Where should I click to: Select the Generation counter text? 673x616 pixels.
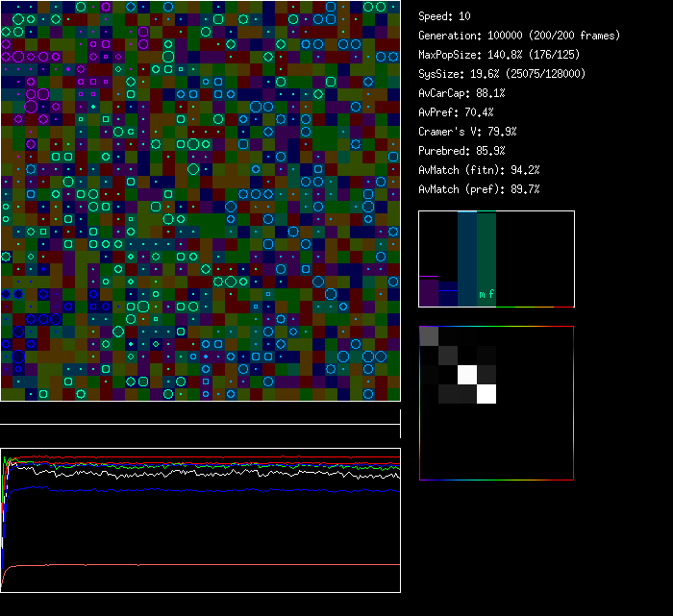[x=518, y=36]
